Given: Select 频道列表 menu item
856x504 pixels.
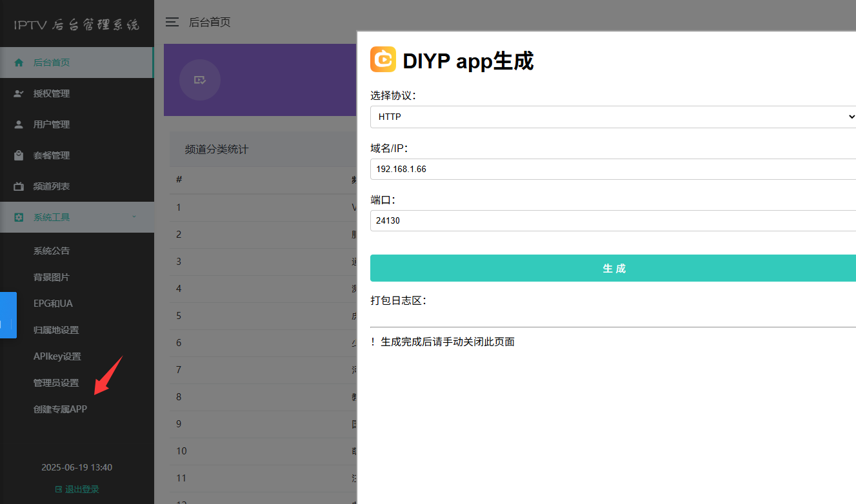Looking at the screenshot, I should pos(77,186).
